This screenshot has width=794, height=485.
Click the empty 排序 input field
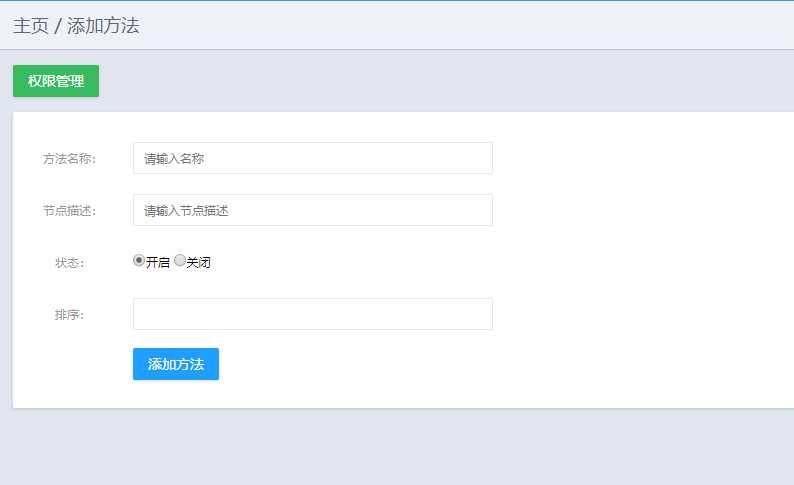pos(312,314)
